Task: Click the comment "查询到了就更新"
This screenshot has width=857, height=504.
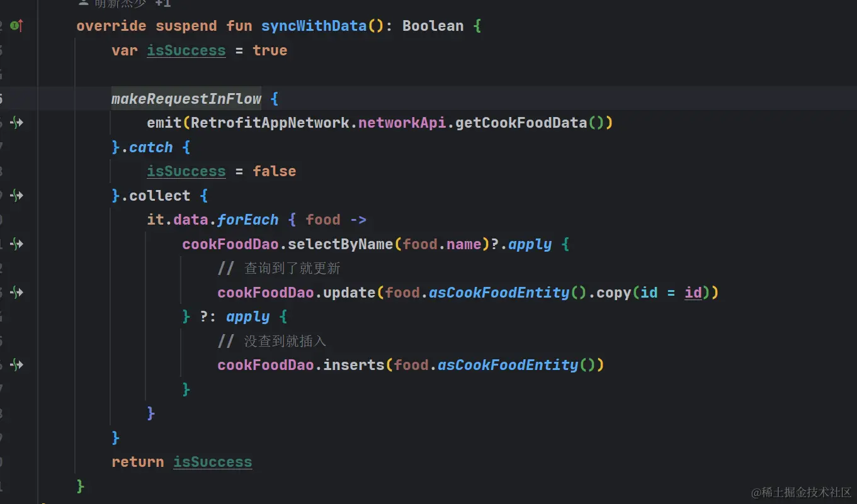Action: click(279, 269)
